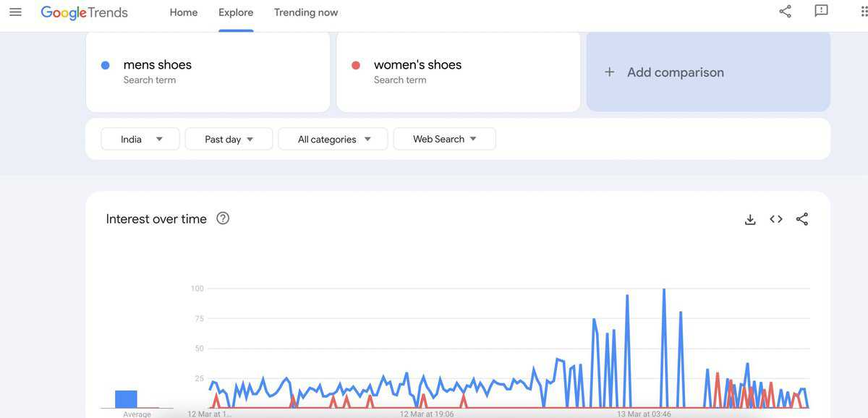Select the Explore tab
868x418 pixels.
[x=236, y=12]
